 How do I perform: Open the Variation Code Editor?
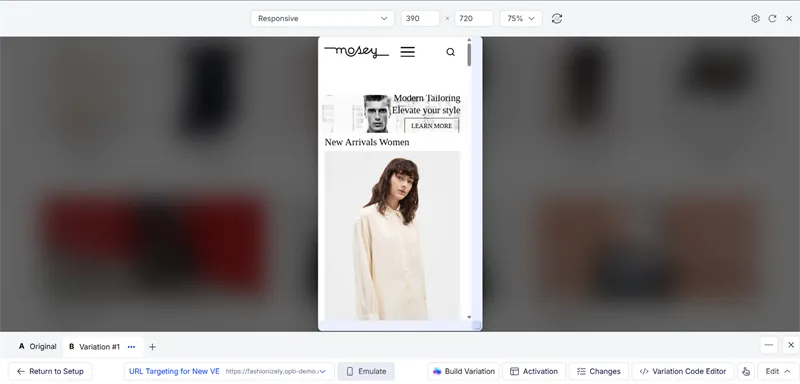pos(683,371)
